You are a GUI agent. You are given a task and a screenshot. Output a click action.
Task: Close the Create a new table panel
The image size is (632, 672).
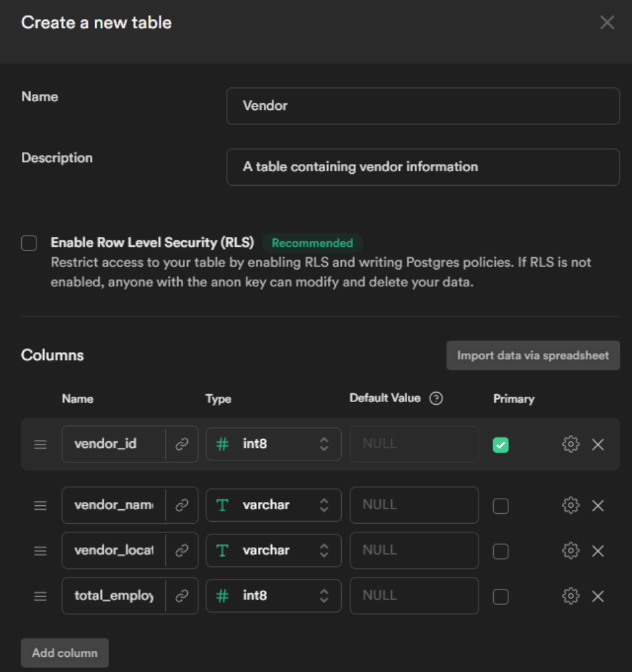[x=607, y=23]
